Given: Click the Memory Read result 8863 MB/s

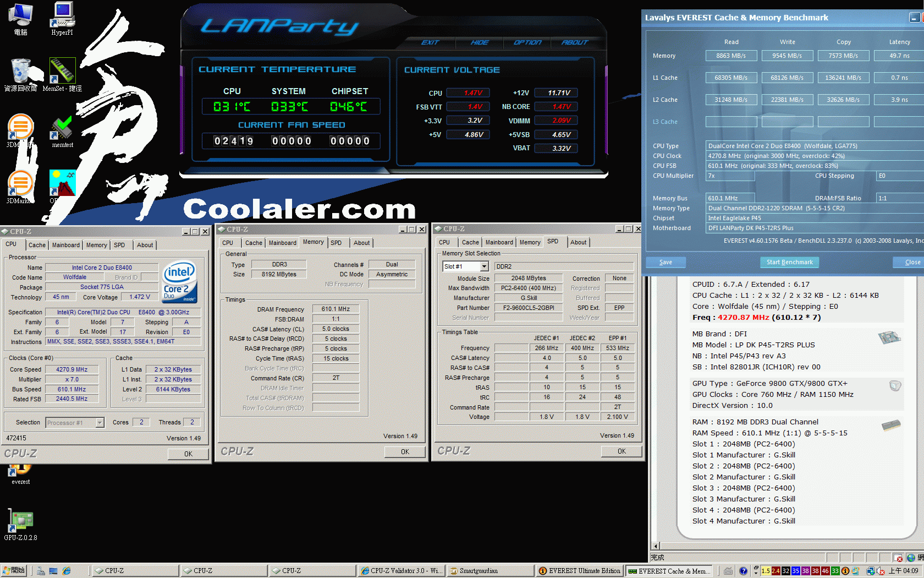Looking at the screenshot, I should (731, 56).
